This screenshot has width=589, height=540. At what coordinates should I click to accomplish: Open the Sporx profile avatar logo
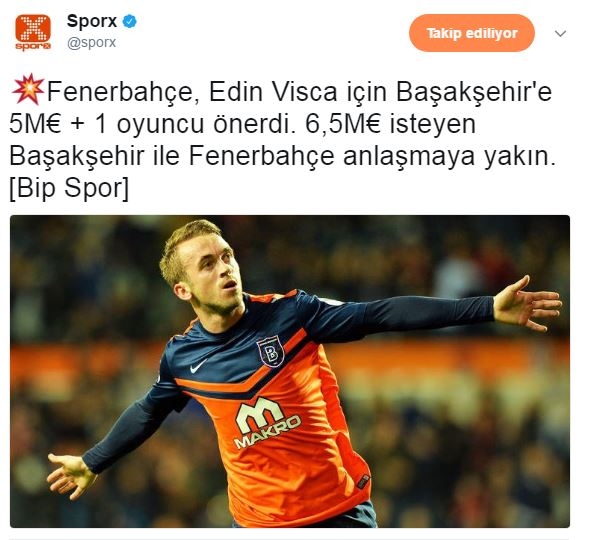[33, 33]
